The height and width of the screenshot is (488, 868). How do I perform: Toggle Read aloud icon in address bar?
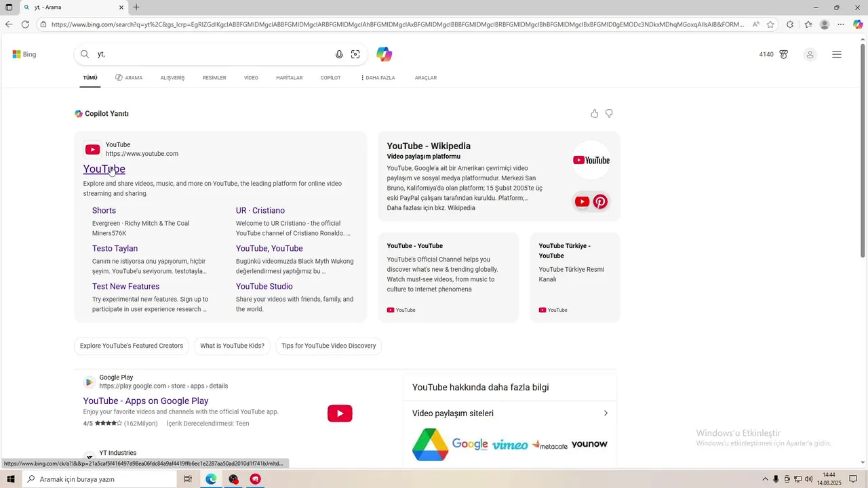[755, 24]
